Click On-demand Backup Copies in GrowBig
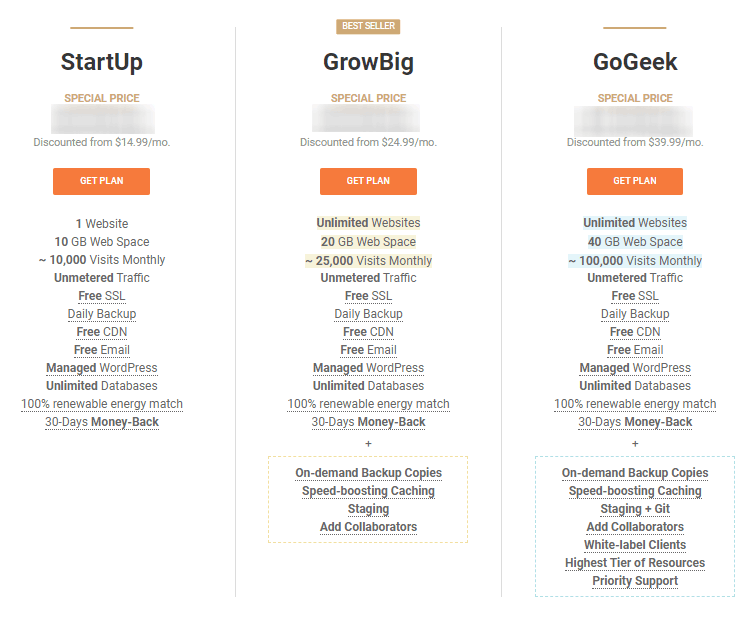This screenshot has height=619, width=756. [x=368, y=473]
